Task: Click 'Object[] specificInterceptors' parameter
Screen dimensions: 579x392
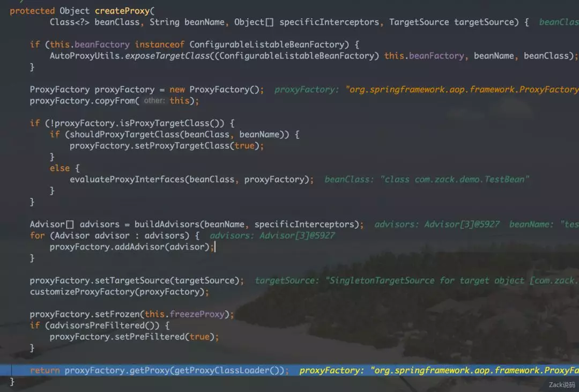Action: [x=307, y=22]
